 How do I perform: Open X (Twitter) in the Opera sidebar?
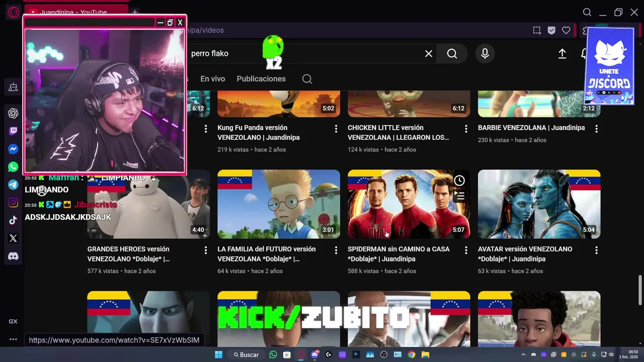click(13, 238)
